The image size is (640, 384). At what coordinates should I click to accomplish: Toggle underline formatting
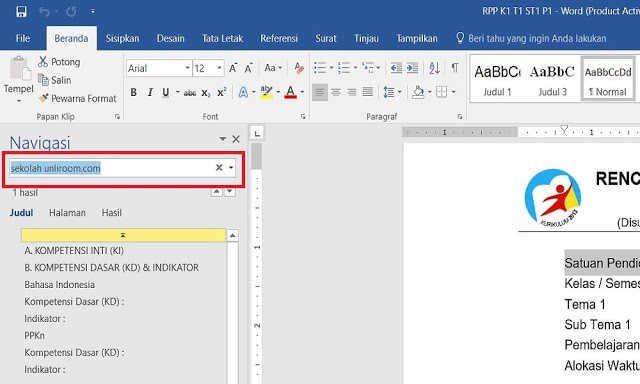tap(166, 92)
